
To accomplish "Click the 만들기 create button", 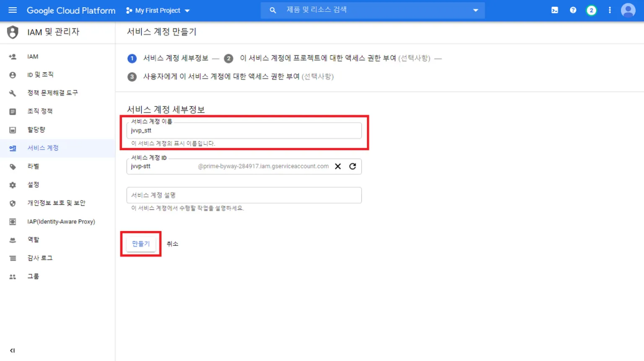I will 141,244.
